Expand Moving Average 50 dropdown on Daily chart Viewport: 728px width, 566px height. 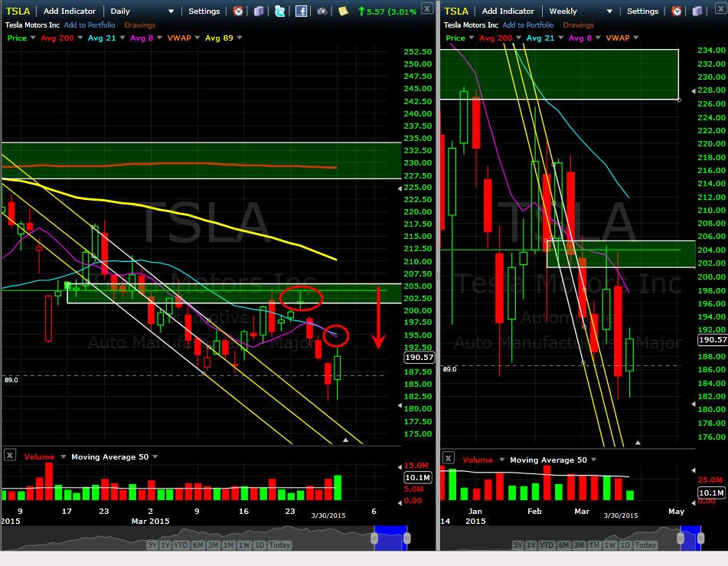pos(155,456)
